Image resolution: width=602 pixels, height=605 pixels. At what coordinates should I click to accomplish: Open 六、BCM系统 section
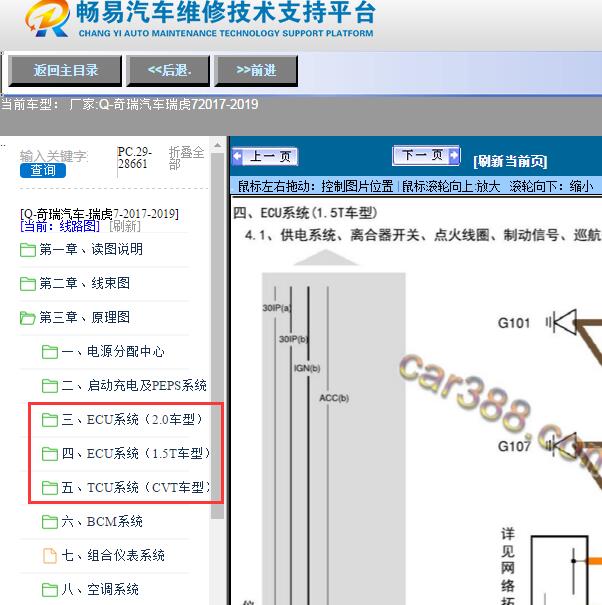pyautogui.click(x=102, y=521)
